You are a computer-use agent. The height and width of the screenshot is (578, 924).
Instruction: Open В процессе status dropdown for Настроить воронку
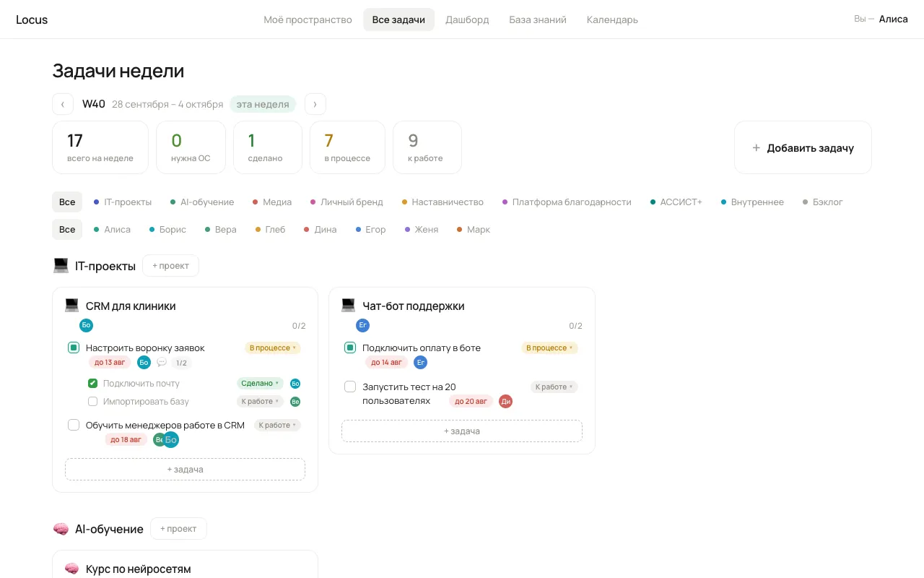273,348
